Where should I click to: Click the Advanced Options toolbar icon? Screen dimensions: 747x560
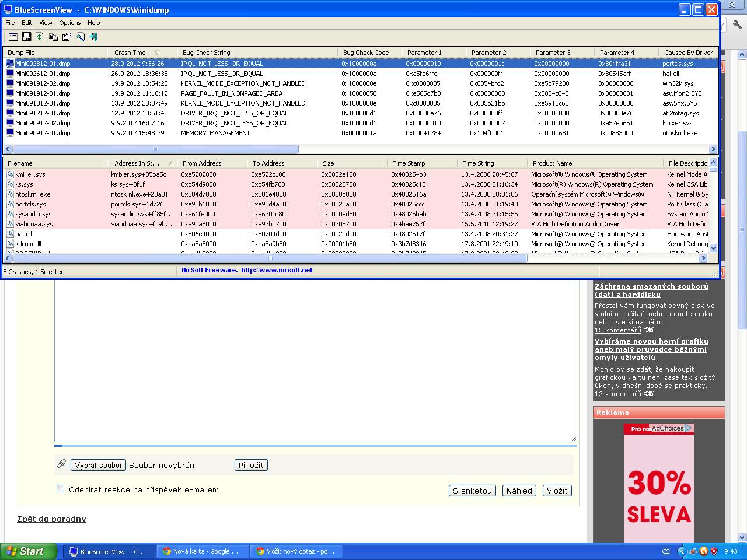(13, 37)
